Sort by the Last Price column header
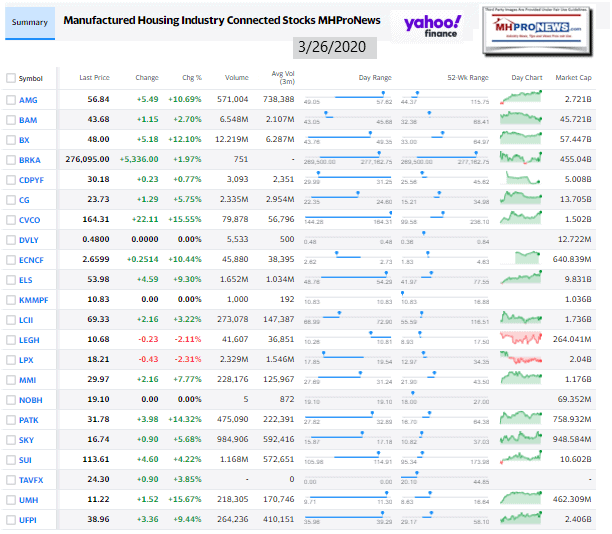 point(94,77)
